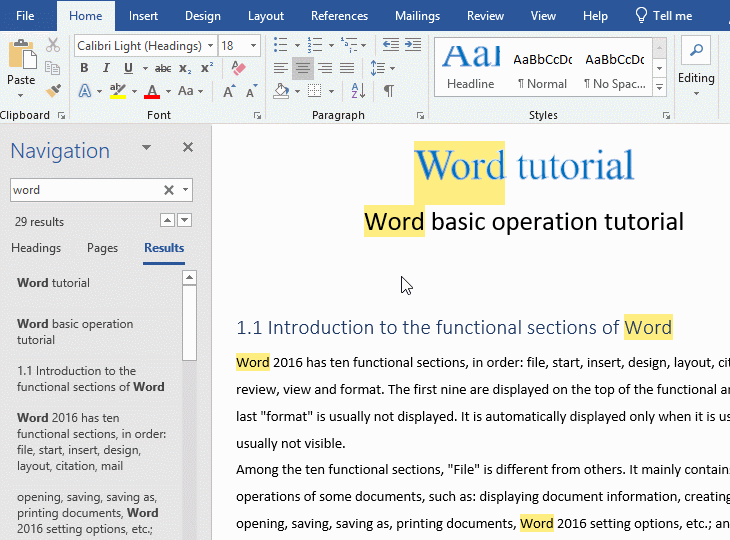730x540 pixels.
Task: Open Change Case dropdown
Action: 191,91
